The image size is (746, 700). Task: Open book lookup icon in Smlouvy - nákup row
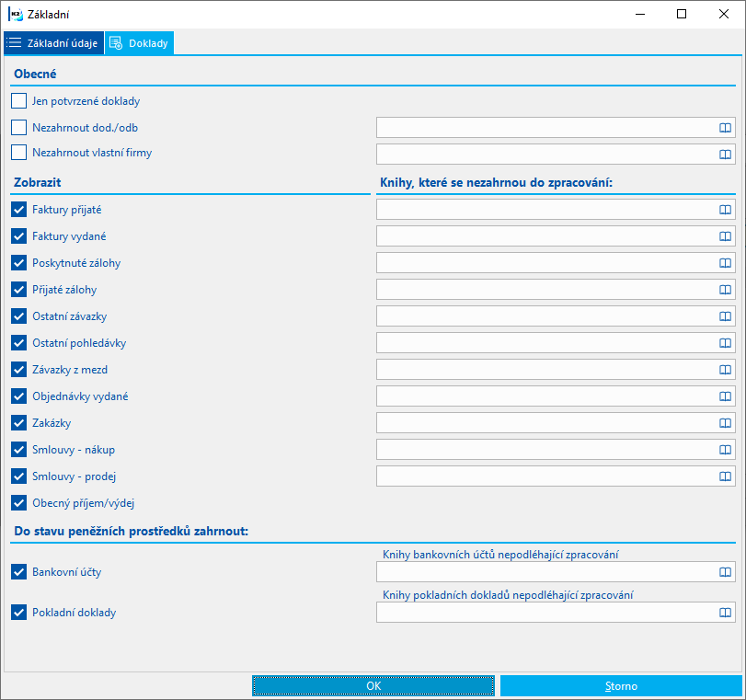(725, 449)
